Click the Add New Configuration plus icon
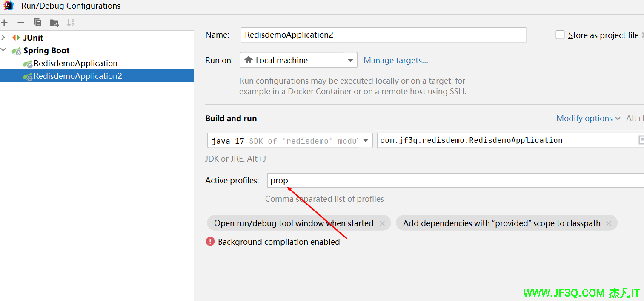The height and width of the screenshot is (301, 644). click(5, 23)
